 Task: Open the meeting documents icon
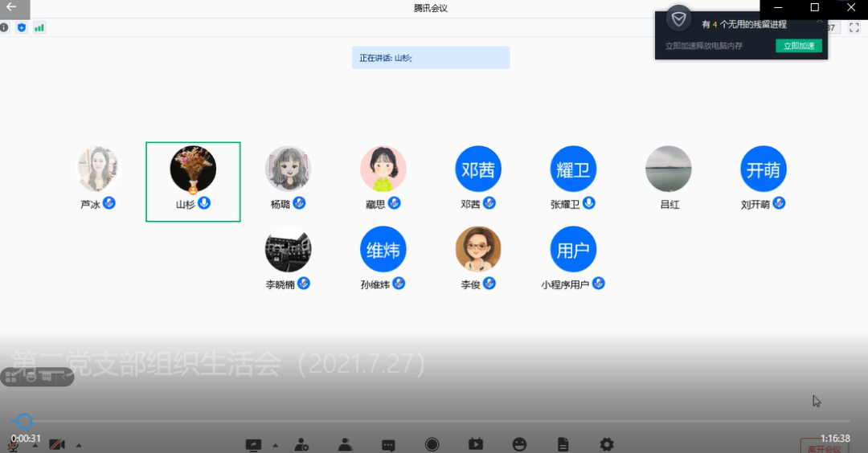coord(563,444)
